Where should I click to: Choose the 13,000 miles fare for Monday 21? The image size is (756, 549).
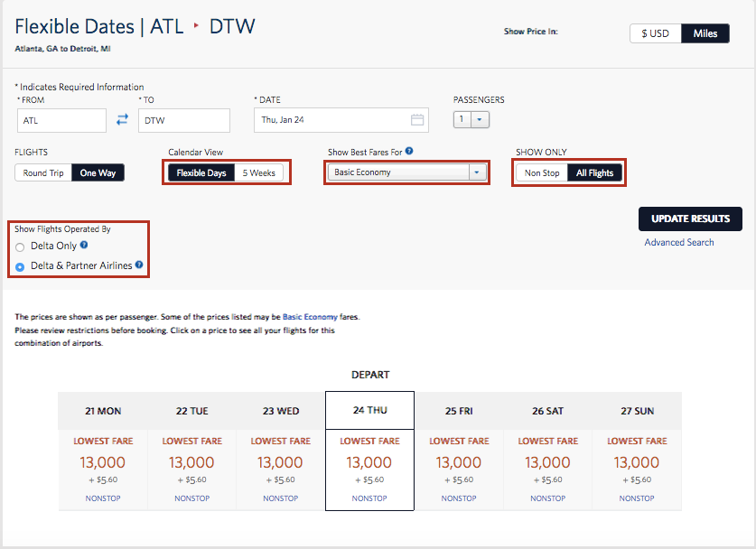[103, 462]
